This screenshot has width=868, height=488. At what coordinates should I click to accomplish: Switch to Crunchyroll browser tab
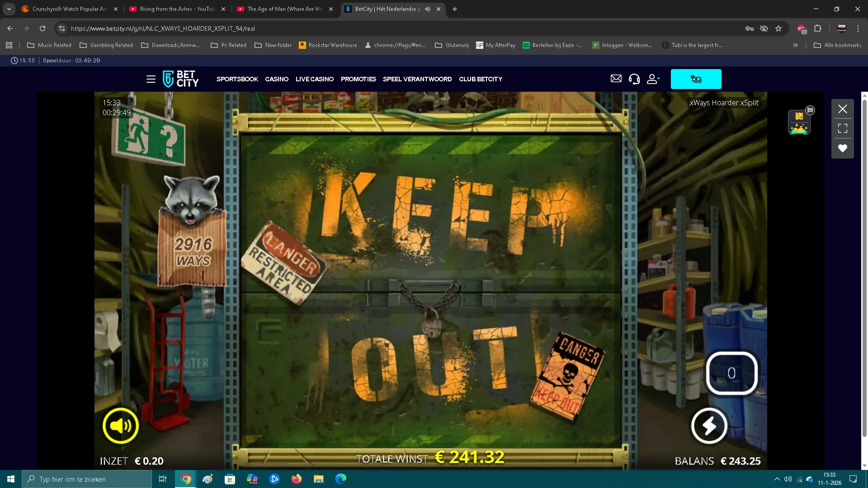click(x=70, y=9)
